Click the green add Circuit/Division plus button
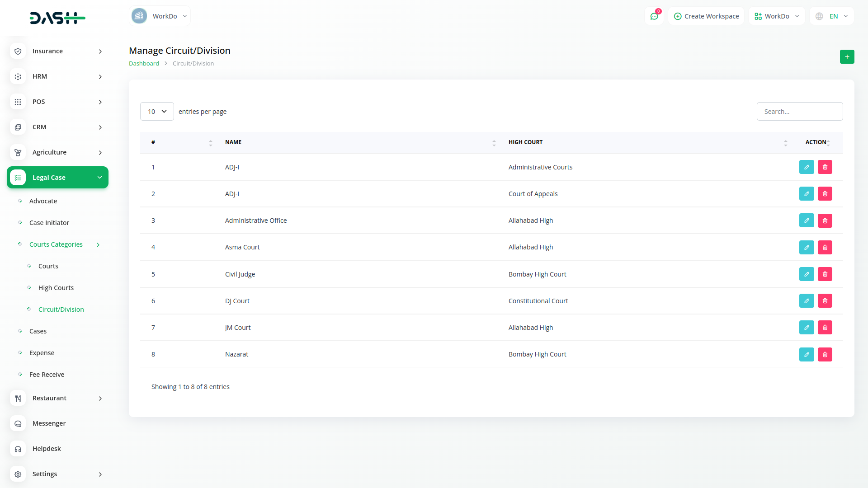Viewport: 868px width, 488px height. [x=847, y=56]
